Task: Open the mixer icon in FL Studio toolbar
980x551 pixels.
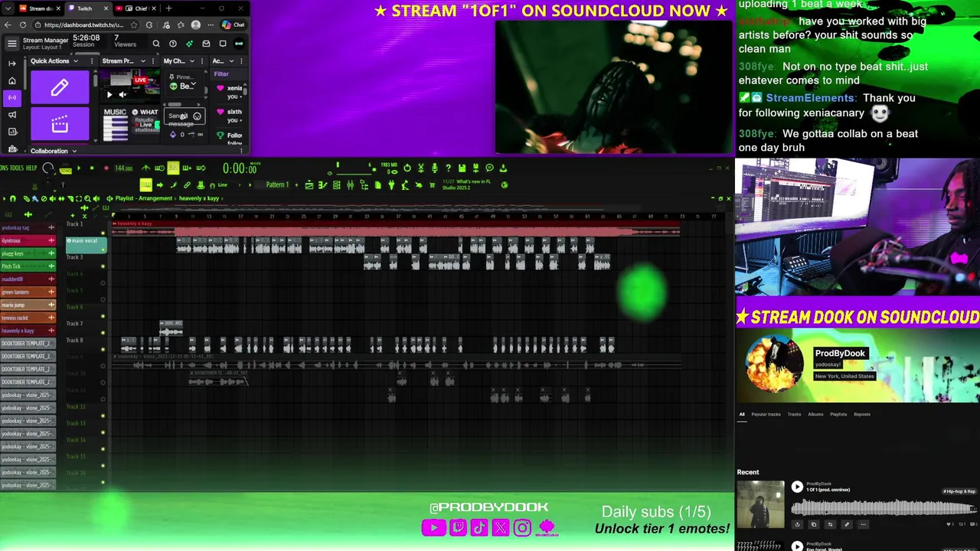Action: click(351, 185)
